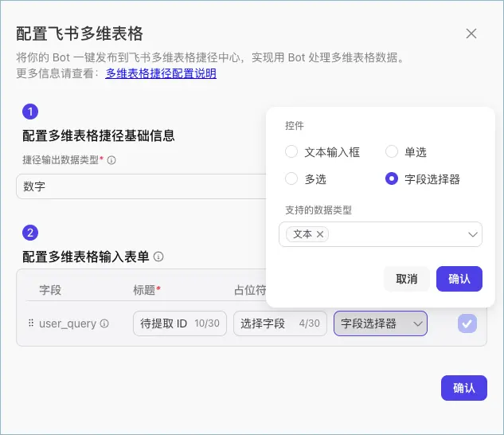Click 取消 in the control popup
The height and width of the screenshot is (435, 504).
(407, 279)
